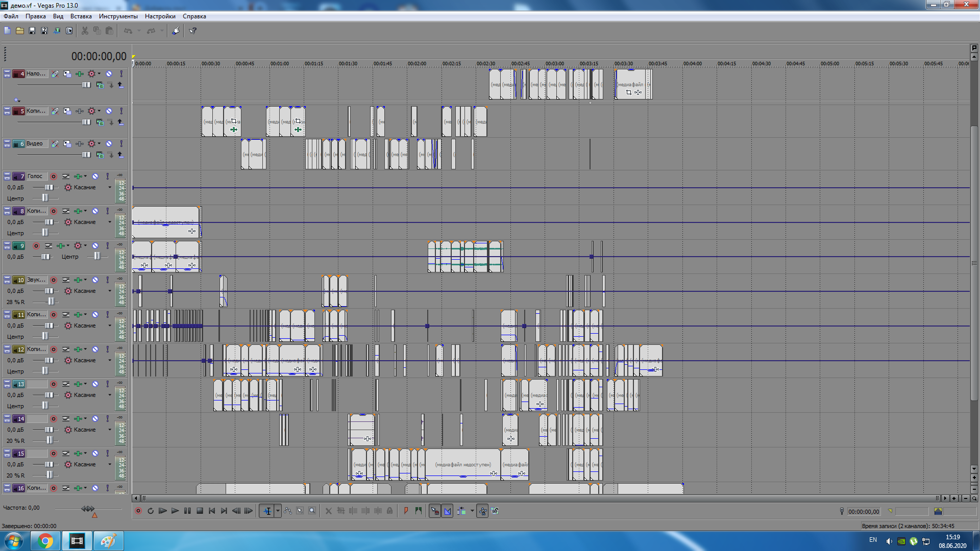This screenshot has height=551, width=980.
Task: Open Google Chrome from the Windows taskbar
Action: pos(45,541)
